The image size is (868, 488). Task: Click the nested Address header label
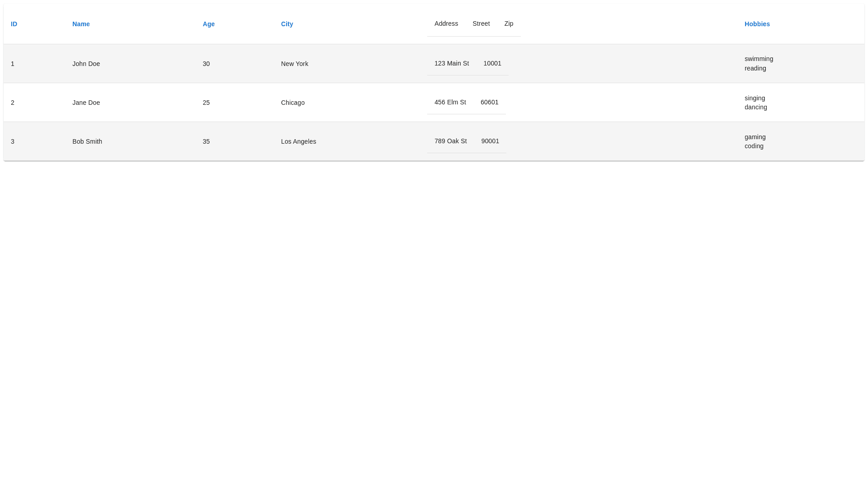[446, 23]
